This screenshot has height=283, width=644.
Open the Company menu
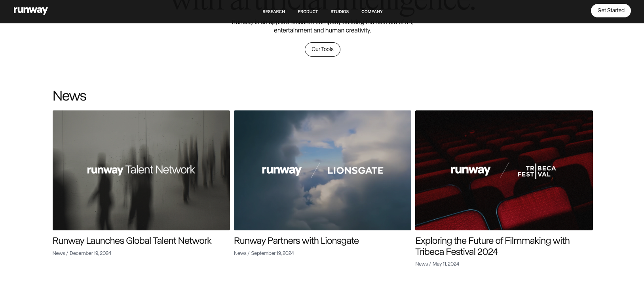(372, 11)
